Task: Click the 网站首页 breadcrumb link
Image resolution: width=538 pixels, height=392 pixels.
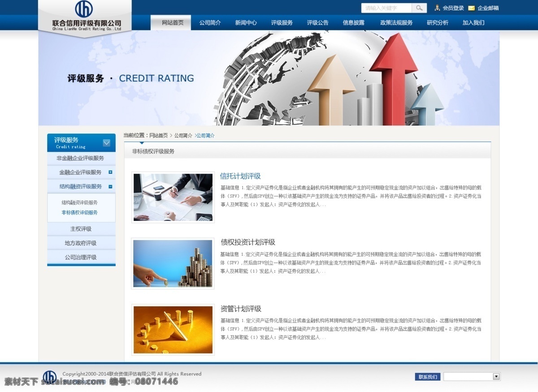Action: point(159,135)
